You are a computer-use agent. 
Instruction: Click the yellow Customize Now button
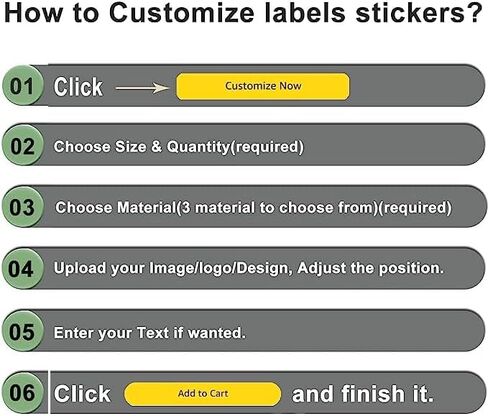click(x=263, y=86)
